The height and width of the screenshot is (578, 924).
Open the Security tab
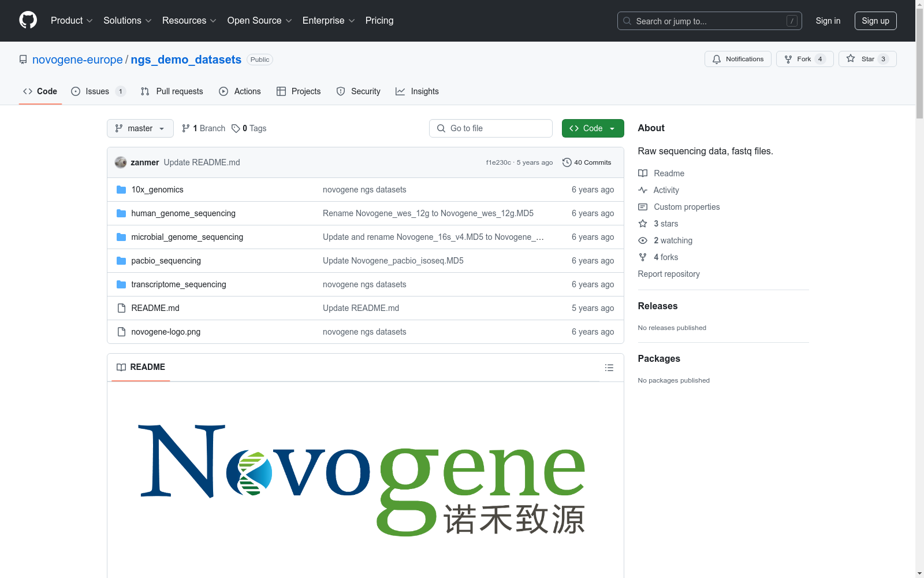(359, 91)
